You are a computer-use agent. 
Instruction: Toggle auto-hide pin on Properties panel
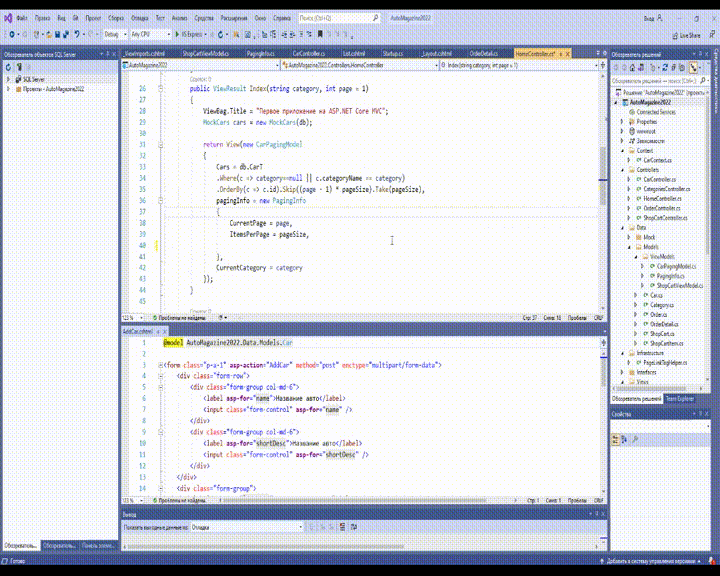(x=700, y=414)
